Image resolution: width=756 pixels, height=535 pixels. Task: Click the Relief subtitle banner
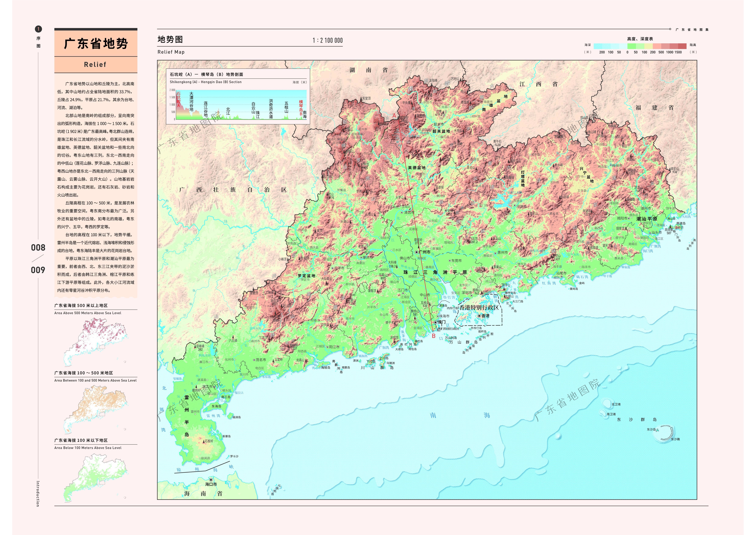[x=96, y=65]
